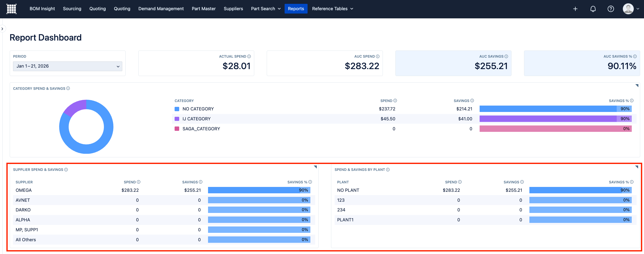
Task: Click info icon next to Actual Spend
Action: (249, 56)
